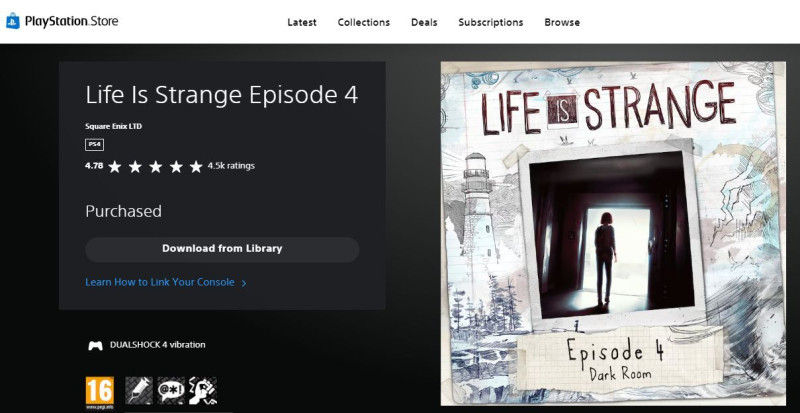The width and height of the screenshot is (800, 413).
Task: Click the violence fist content descriptor icon
Action: (x=203, y=391)
